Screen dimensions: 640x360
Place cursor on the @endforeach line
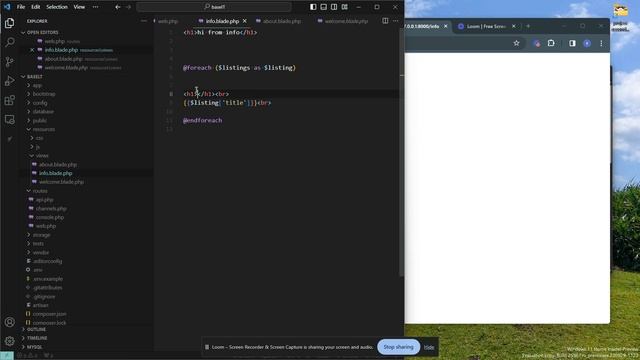(x=202, y=120)
